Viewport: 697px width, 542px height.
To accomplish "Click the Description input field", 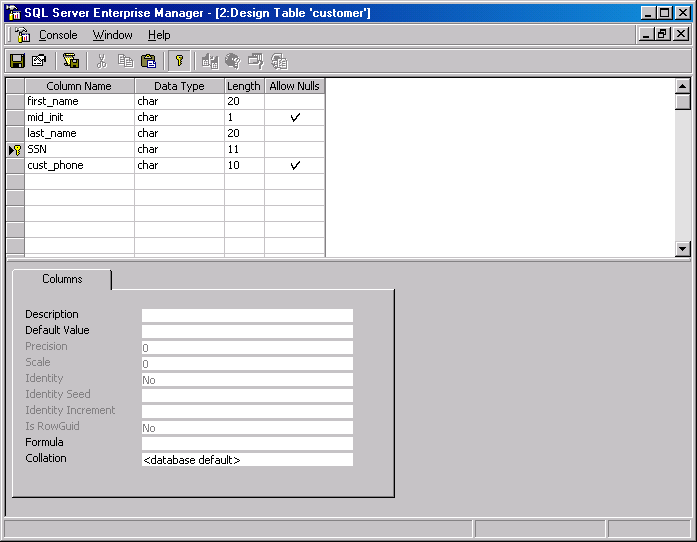I will [x=247, y=315].
